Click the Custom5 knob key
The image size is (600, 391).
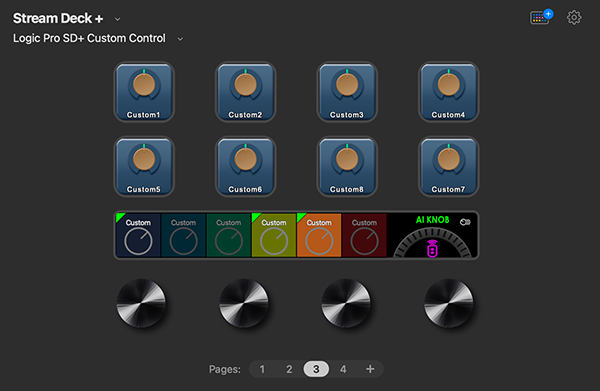(x=144, y=166)
